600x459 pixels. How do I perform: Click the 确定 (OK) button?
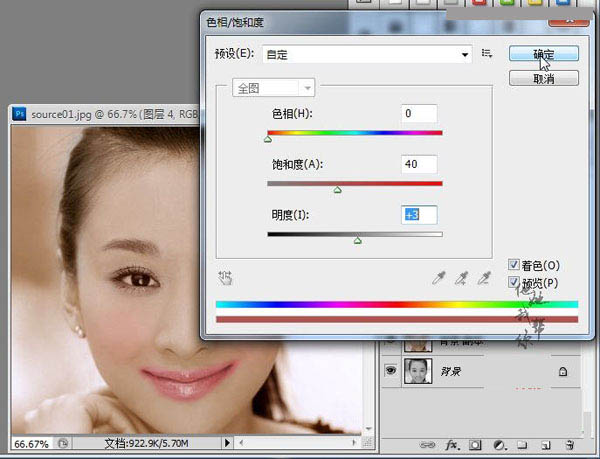click(543, 54)
